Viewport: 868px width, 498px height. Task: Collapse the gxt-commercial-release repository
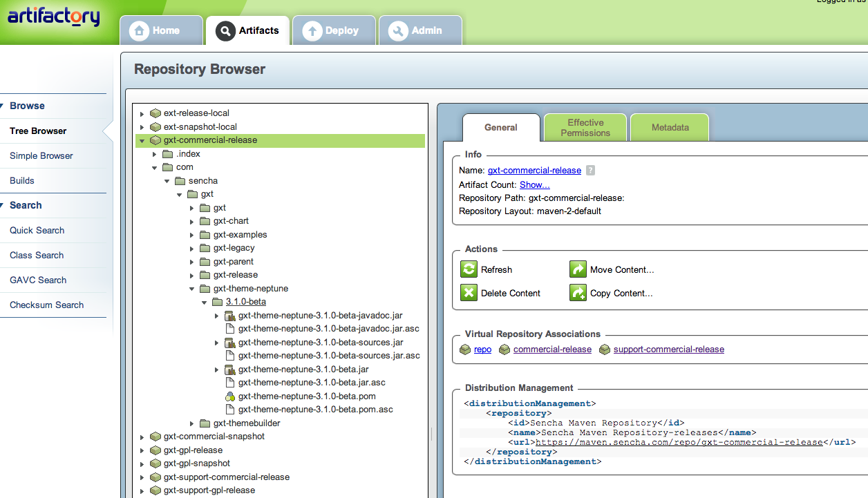pos(142,140)
